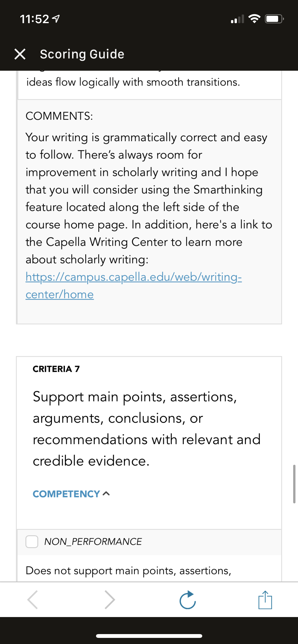Tap the 11:52 clock in status bar

[34, 19]
